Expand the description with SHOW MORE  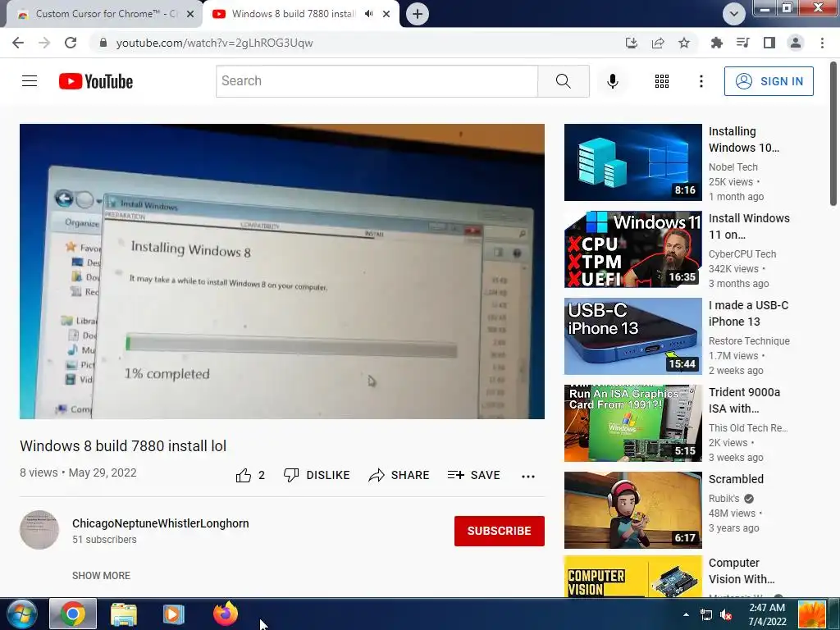pos(101,575)
